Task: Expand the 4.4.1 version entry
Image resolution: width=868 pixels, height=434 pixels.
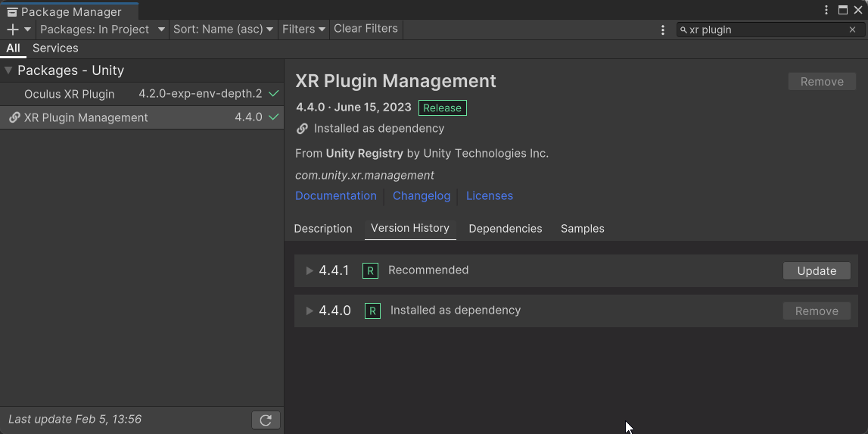Action: click(310, 271)
